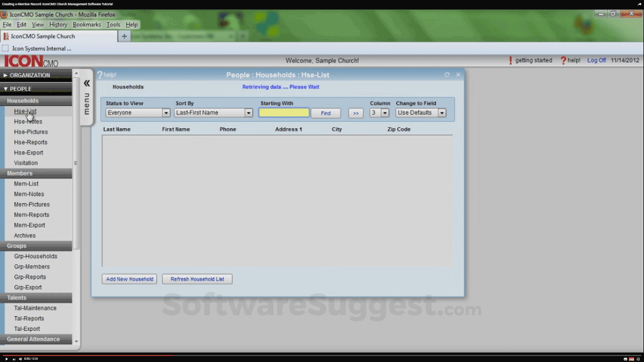Select Grp-Export in the side menu
644x362 pixels.
click(x=28, y=287)
